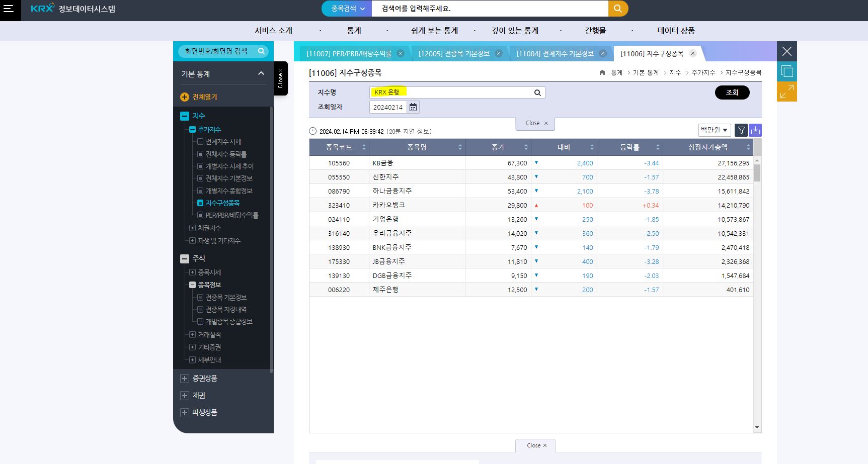Open the 서비스 소개 menu

[x=273, y=31]
